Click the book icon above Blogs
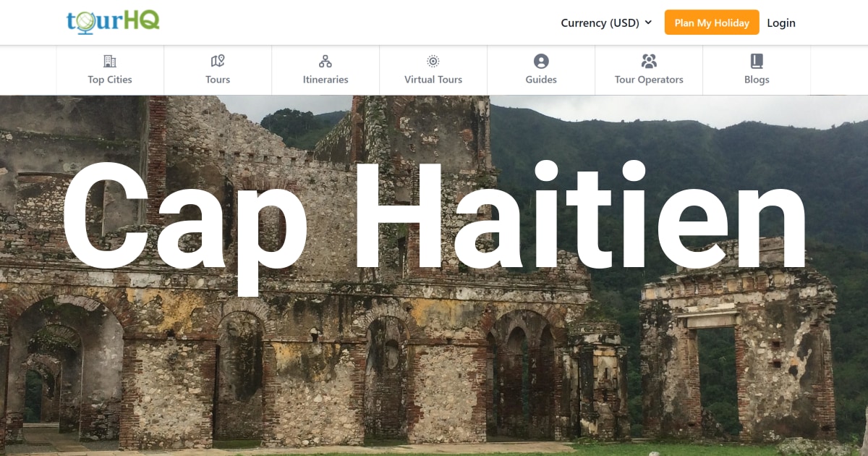868x456 pixels. tap(757, 62)
